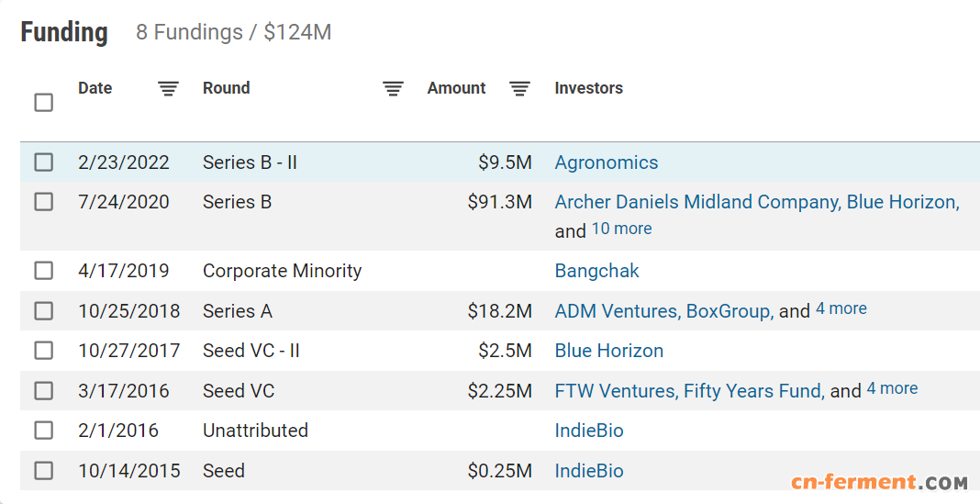Visit the Archer Daniels Midland Company link
This screenshot has height=504, width=980.
tap(696, 202)
